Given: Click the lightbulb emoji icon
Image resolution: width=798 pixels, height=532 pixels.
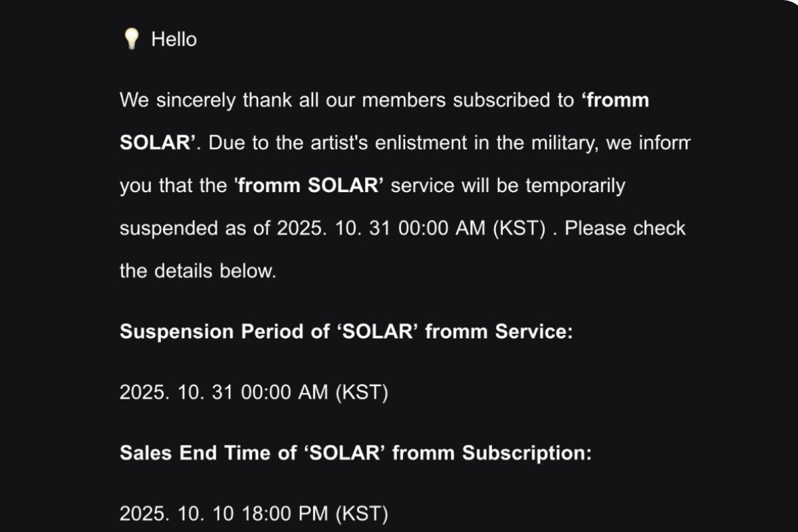Looking at the screenshot, I should point(131,39).
